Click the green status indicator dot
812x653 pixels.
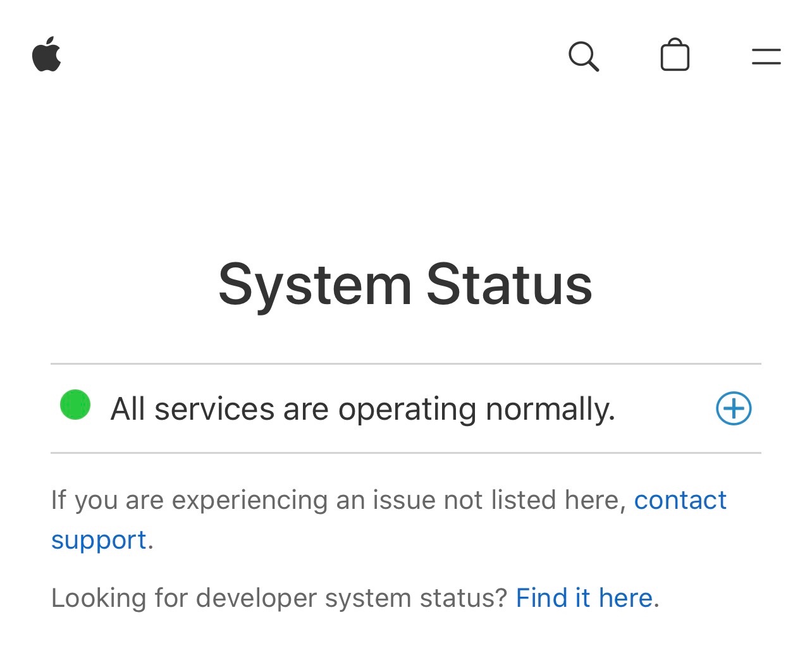click(75, 405)
